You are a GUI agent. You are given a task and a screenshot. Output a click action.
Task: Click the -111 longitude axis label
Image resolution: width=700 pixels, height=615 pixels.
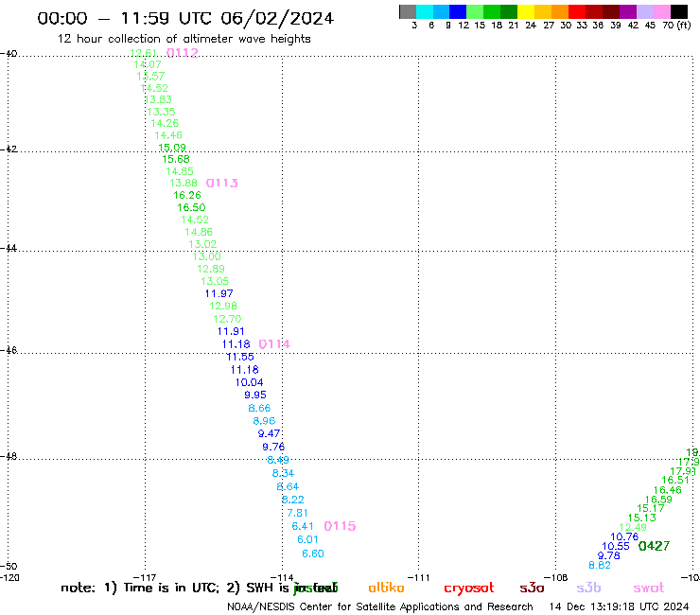pos(418,577)
